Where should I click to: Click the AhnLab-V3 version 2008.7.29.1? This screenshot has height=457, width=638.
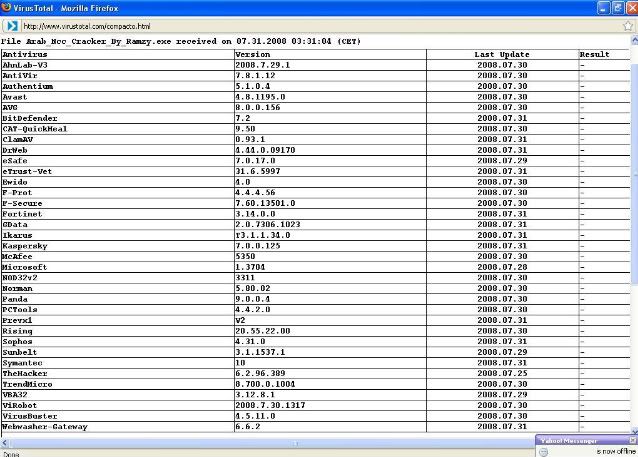tap(263, 65)
